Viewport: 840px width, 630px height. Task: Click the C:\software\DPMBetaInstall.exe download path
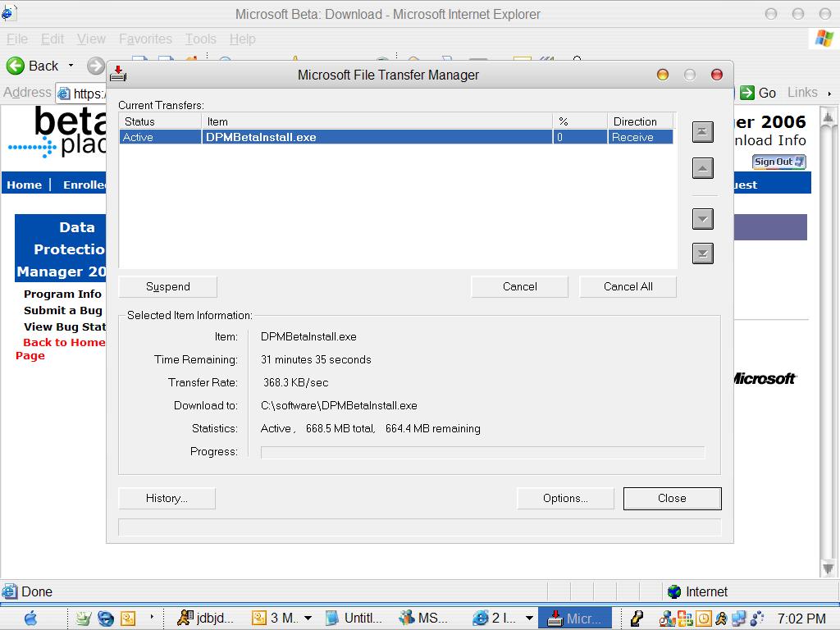[x=339, y=405]
